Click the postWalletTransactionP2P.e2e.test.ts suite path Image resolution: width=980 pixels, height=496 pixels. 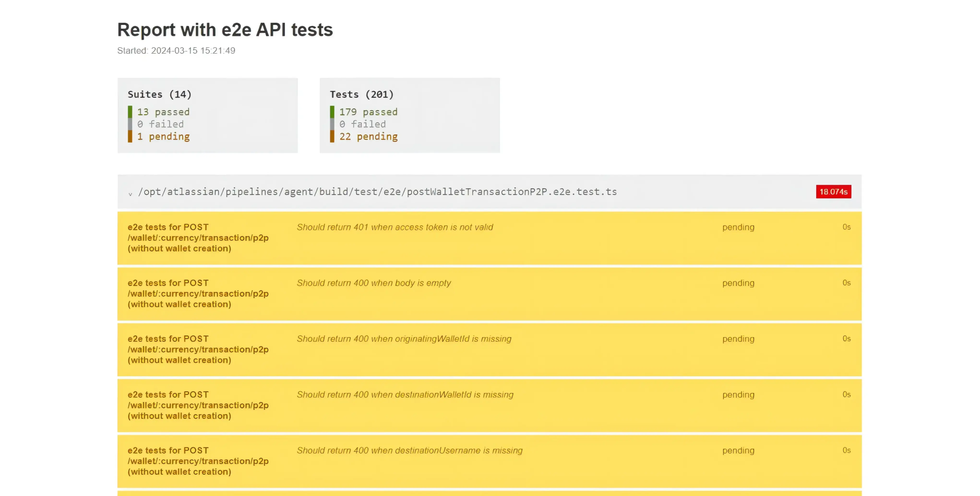377,192
